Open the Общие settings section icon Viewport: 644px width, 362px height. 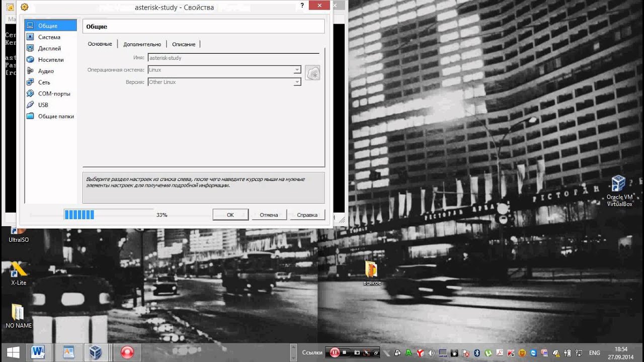(x=30, y=26)
